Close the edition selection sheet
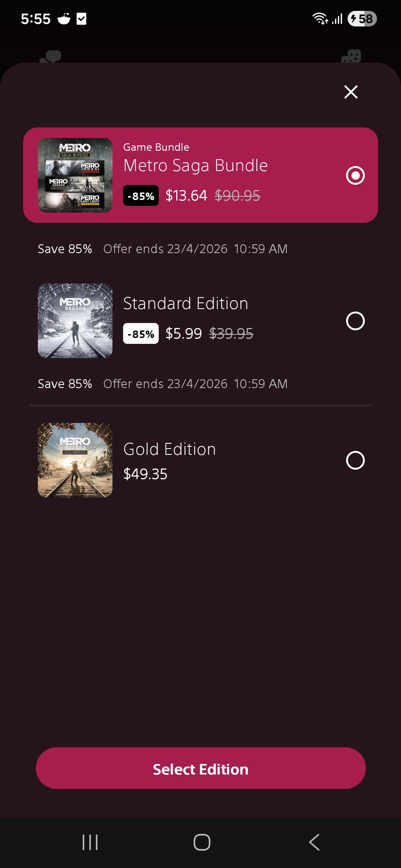The width and height of the screenshot is (401, 868). point(351,92)
